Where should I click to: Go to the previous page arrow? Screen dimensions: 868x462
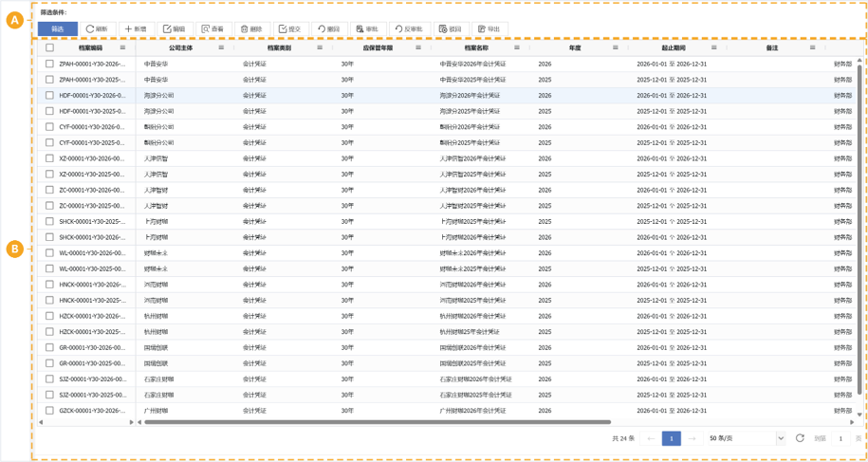point(651,439)
